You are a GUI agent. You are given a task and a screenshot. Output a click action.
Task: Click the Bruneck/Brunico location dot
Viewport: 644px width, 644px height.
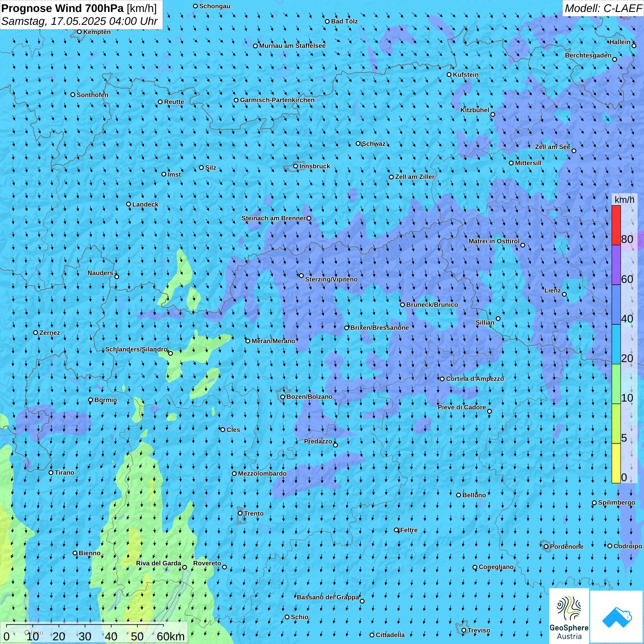coord(402,305)
